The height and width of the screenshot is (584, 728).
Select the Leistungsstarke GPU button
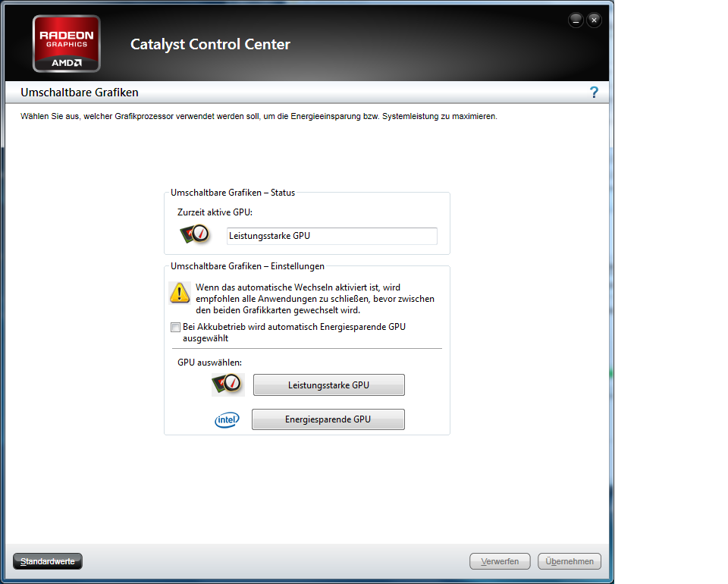328,385
